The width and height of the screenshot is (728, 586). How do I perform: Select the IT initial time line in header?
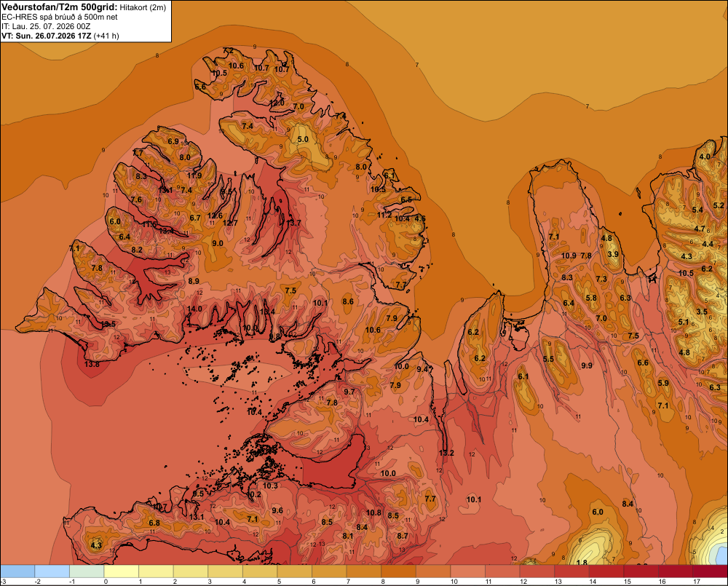tap(46, 26)
